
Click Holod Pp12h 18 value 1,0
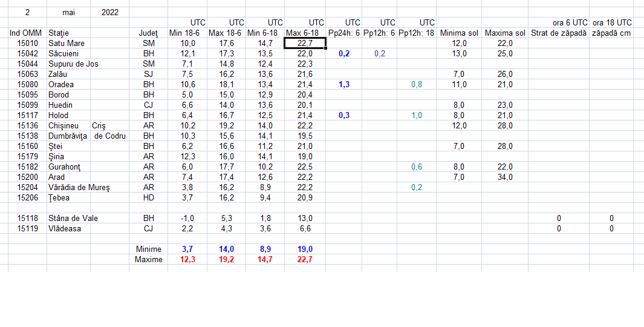[x=417, y=115]
